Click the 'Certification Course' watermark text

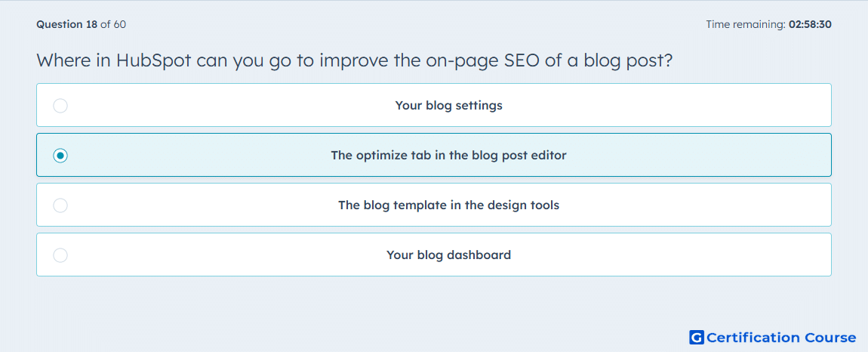tap(781, 338)
